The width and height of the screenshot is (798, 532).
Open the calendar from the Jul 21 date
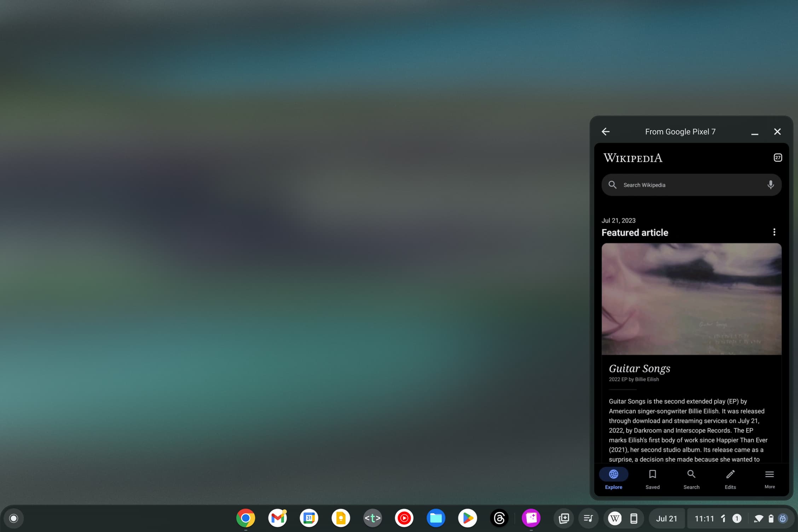pos(666,518)
